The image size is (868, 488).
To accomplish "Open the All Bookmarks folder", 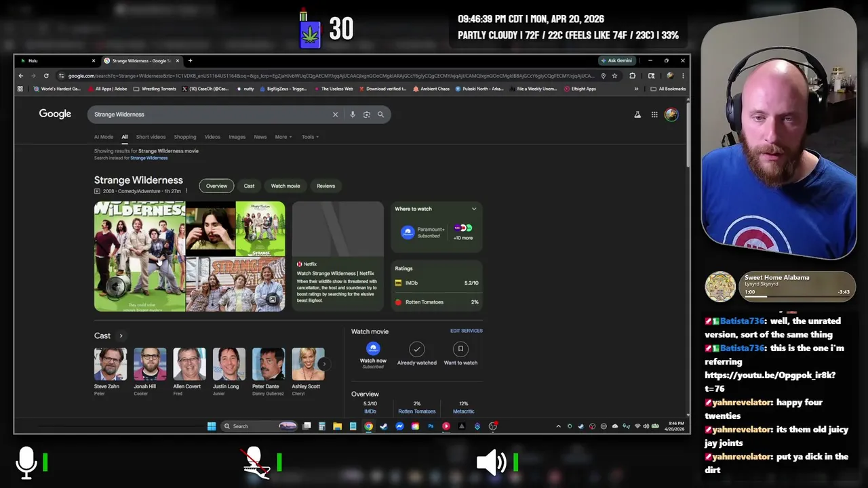I will coord(668,89).
